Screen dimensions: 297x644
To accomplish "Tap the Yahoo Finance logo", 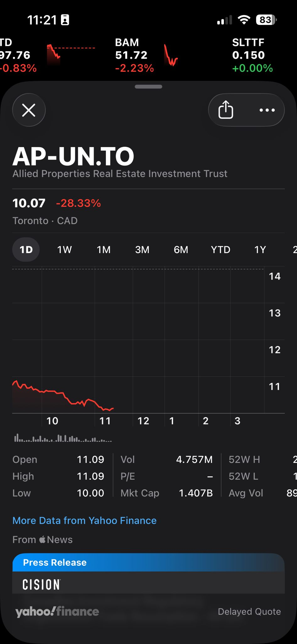I will (57, 611).
